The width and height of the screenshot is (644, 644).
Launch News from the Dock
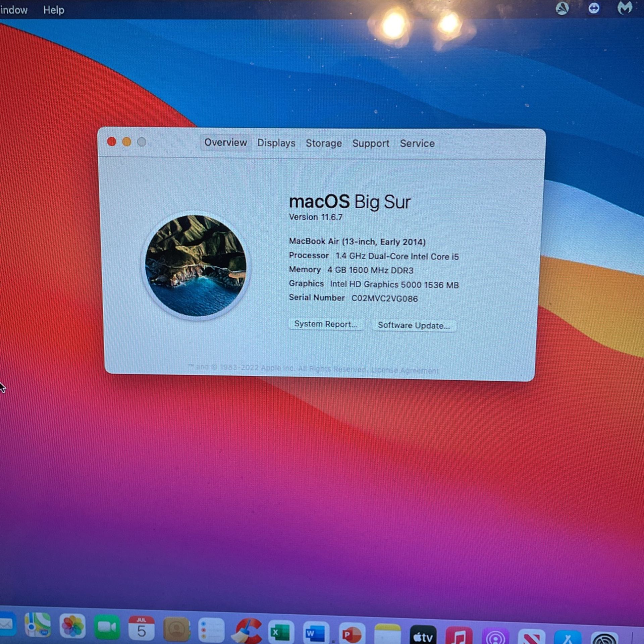click(531, 637)
